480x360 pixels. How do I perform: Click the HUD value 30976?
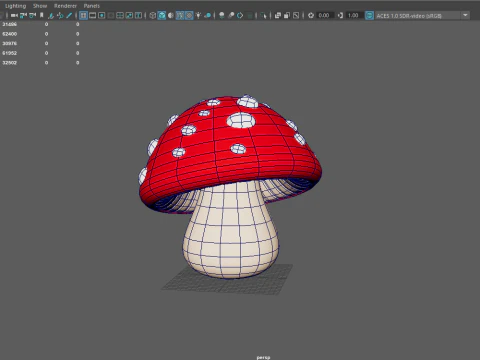coord(10,43)
